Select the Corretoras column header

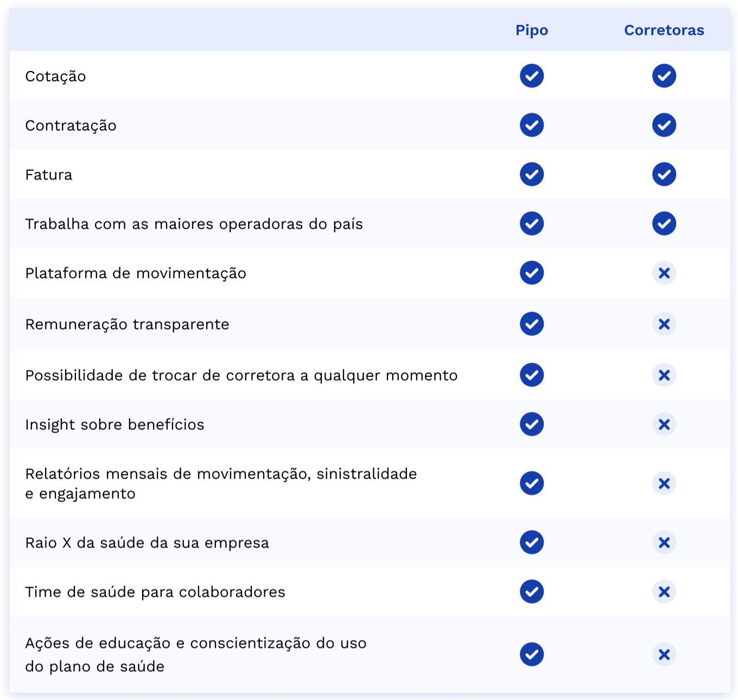pos(664,30)
